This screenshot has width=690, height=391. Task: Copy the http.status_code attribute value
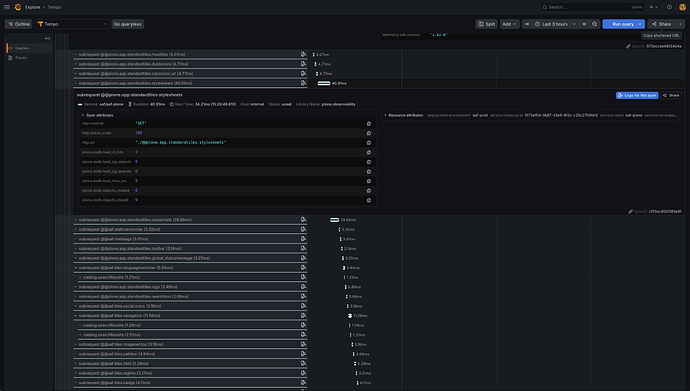click(x=369, y=133)
